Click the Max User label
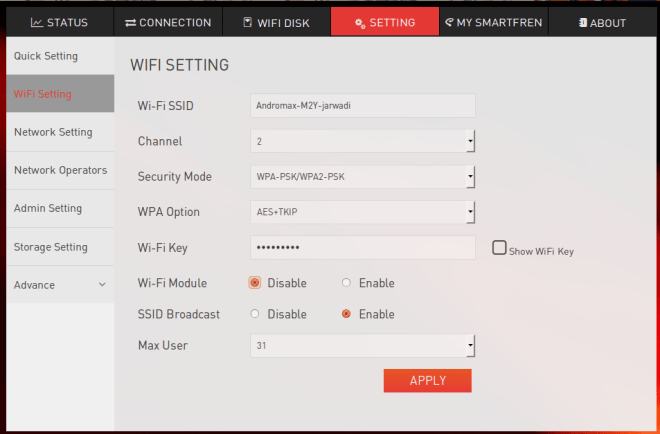This screenshot has height=434, width=660. [x=163, y=346]
